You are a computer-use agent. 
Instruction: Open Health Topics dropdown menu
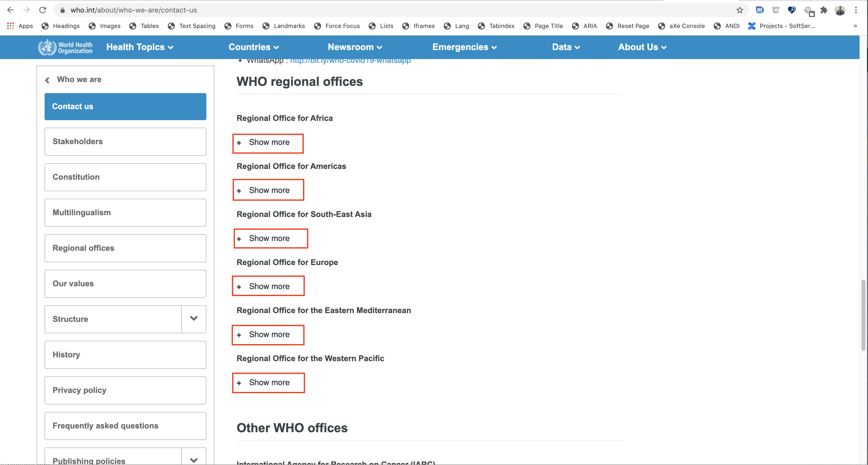139,47
